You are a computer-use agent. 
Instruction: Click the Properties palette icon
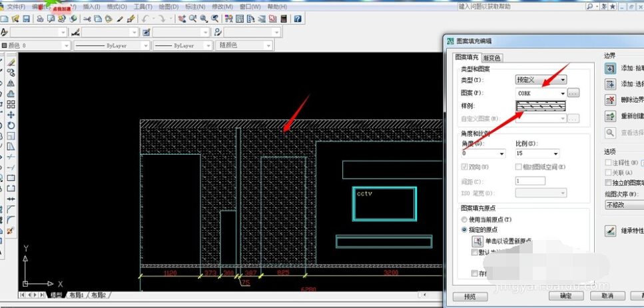[x=229, y=19]
